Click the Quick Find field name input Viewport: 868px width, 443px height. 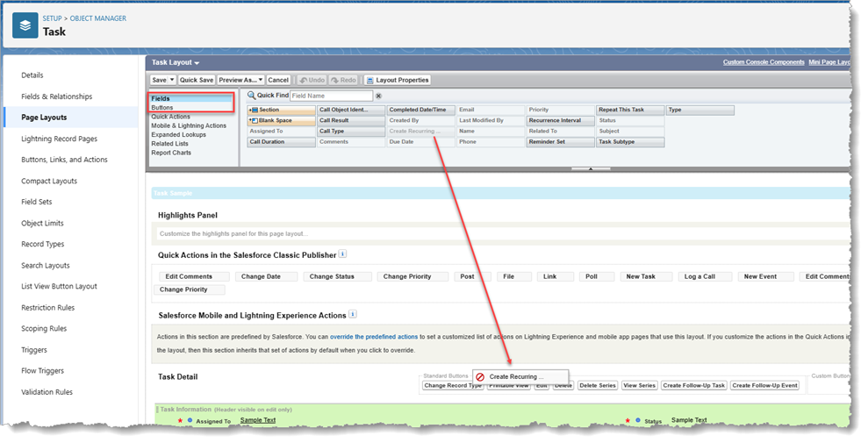331,96
